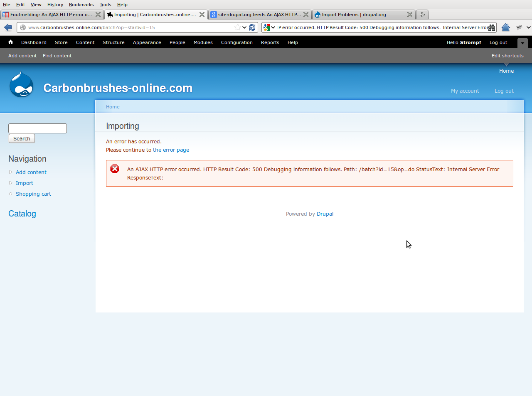
Task: Click the Drupal admin home icon
Action: 11,42
